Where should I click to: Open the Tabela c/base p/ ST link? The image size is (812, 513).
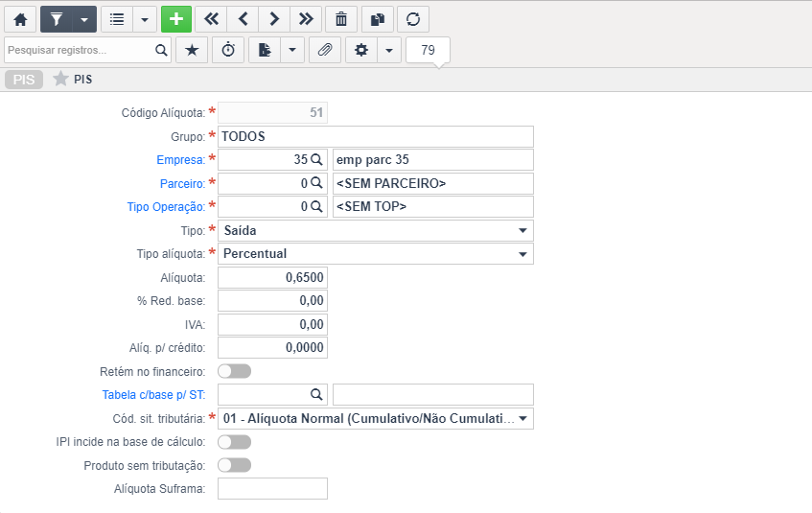point(153,395)
